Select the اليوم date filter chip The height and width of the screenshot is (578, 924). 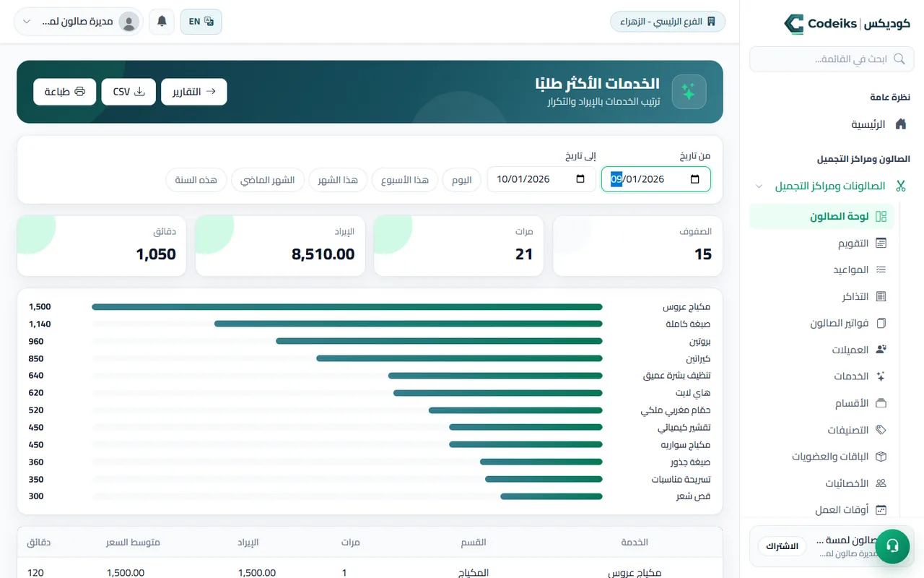point(462,180)
